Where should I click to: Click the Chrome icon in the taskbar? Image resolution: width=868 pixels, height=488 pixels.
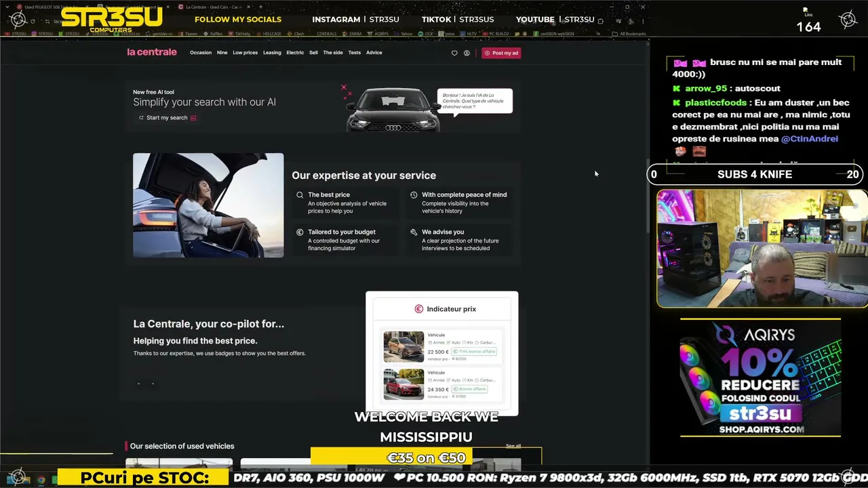click(41, 480)
